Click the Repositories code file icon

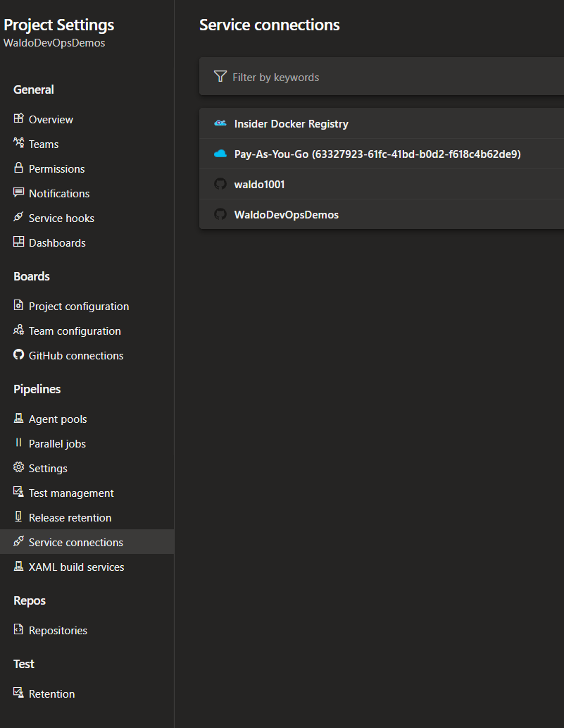click(18, 629)
